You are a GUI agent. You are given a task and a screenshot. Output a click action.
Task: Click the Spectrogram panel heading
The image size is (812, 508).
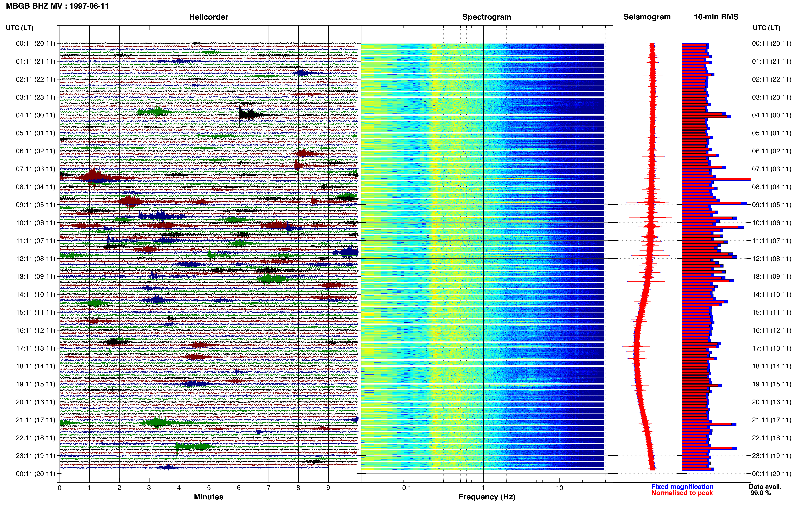click(x=487, y=17)
